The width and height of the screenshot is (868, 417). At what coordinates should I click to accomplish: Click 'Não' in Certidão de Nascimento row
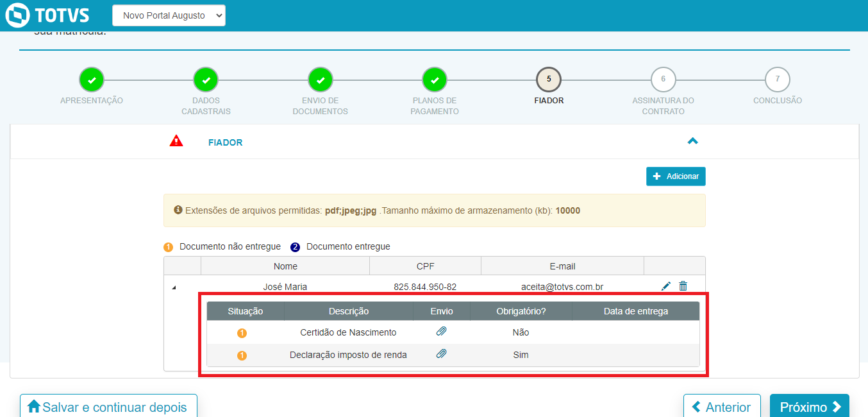point(521,332)
